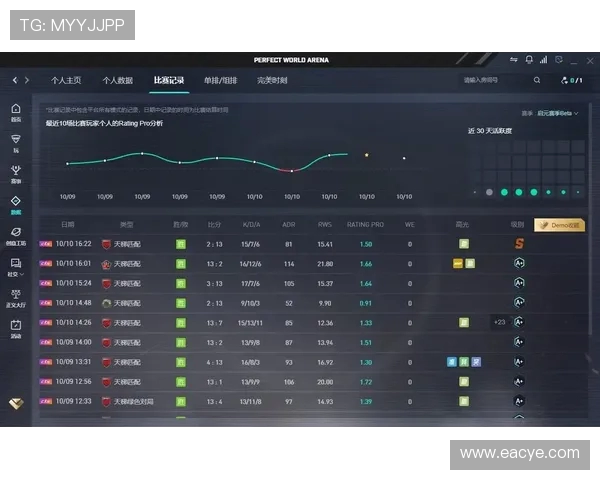The width and height of the screenshot is (600, 480).
Task: Click the grey dot in 30-day activity
Action: tap(489, 192)
